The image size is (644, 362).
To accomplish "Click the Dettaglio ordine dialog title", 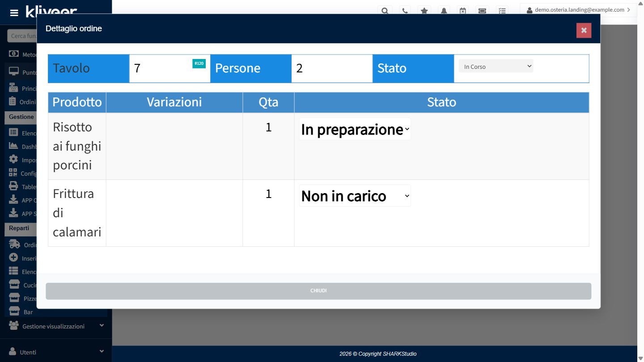I will [x=74, y=29].
